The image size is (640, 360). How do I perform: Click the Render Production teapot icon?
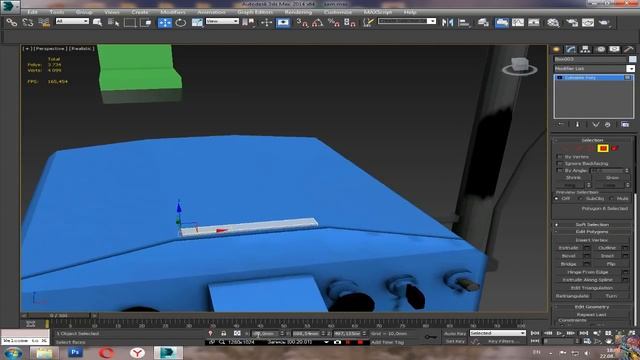click(x=604, y=22)
